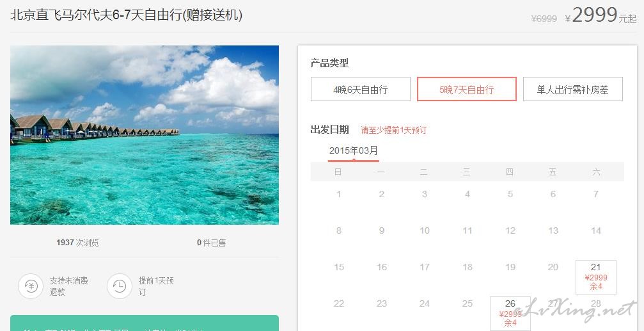Choose departure date March 21

(596, 277)
